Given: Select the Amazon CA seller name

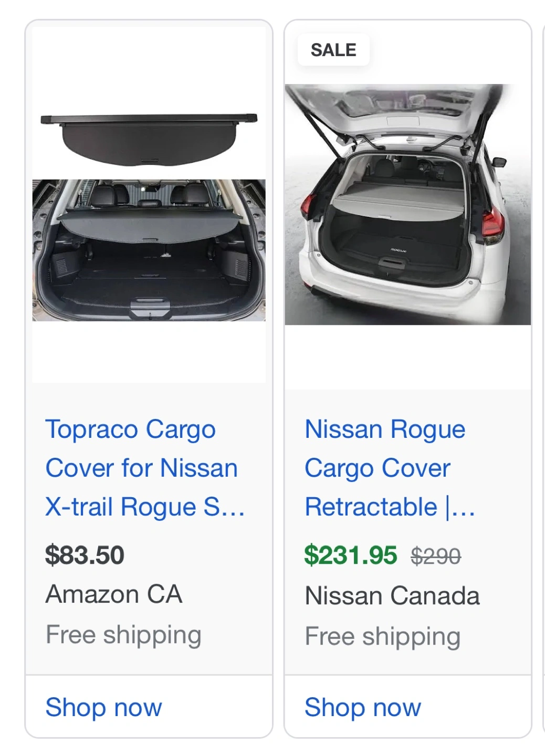Looking at the screenshot, I should tap(114, 594).
